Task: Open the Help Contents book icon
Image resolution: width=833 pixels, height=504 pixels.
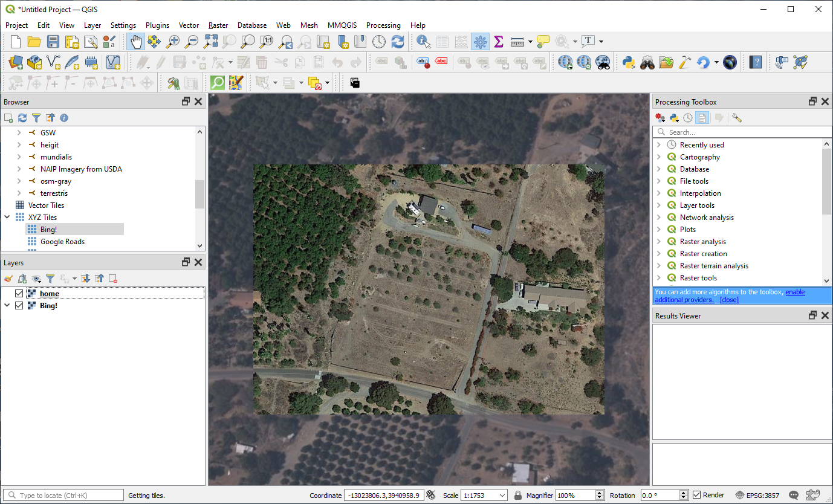Action: pos(756,62)
